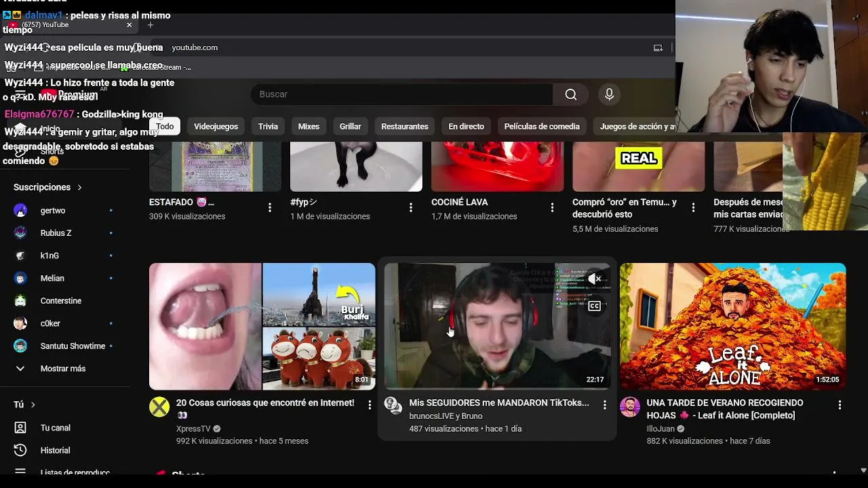Click the Tu canal icon in sidebar

[x=20, y=428]
